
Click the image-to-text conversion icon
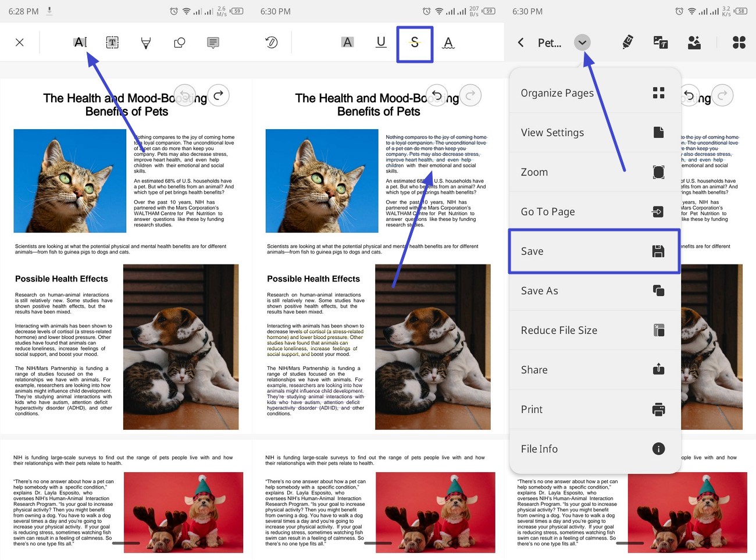(x=660, y=42)
